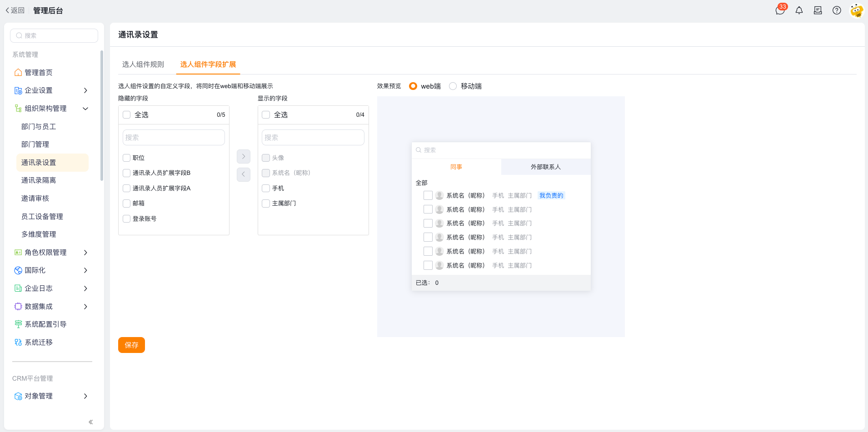Screen dimensions: 868x432
Task: Select the 移动端 preview radio button
Action: coord(453,86)
